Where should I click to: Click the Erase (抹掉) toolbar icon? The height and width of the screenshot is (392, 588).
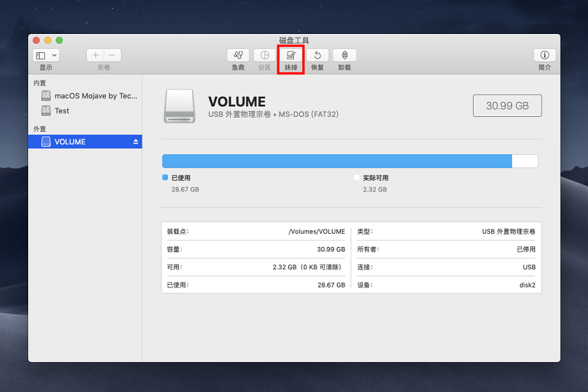(x=291, y=56)
